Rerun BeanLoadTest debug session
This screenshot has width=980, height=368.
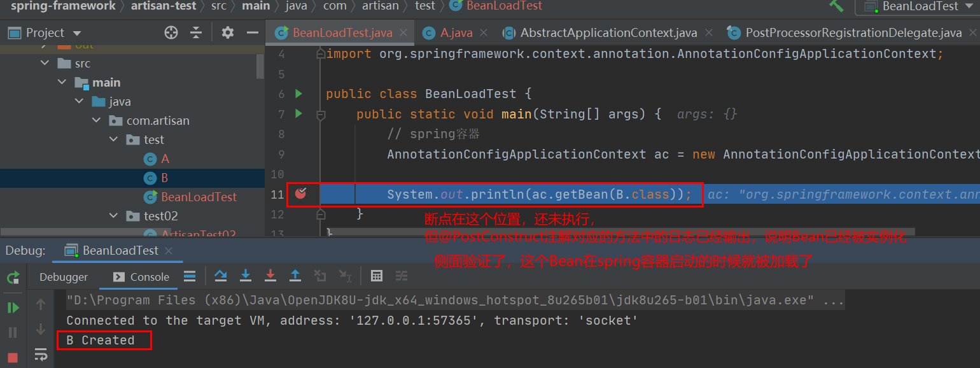tap(13, 278)
